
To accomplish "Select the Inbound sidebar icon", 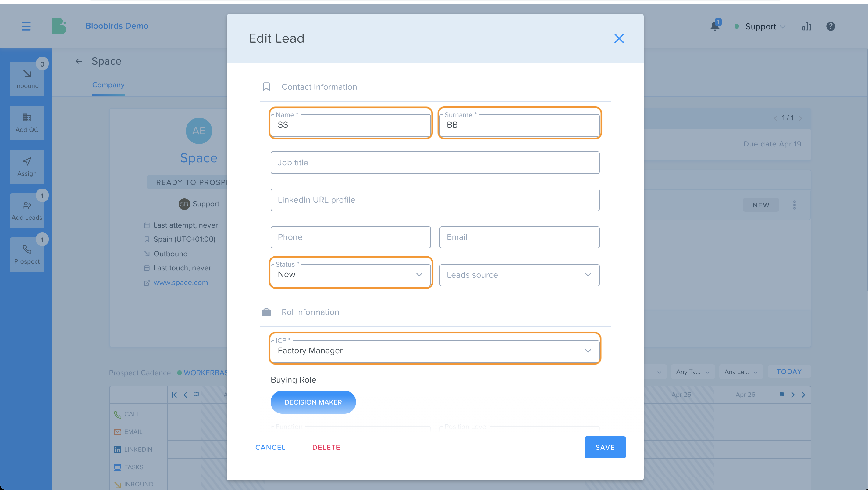I will (x=27, y=79).
